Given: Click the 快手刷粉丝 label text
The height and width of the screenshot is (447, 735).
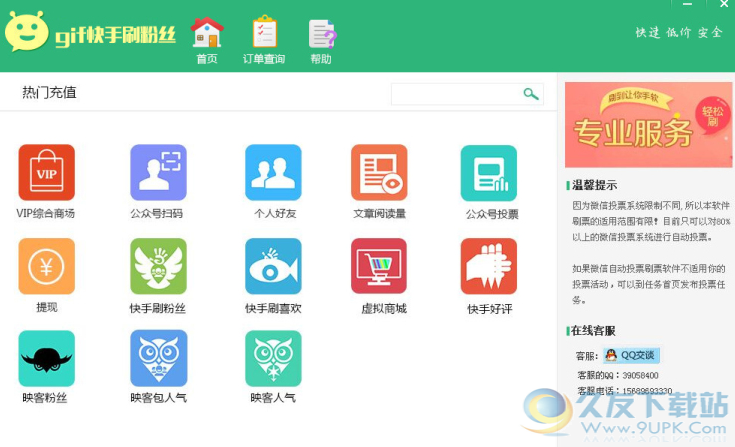Looking at the screenshot, I should [158, 308].
